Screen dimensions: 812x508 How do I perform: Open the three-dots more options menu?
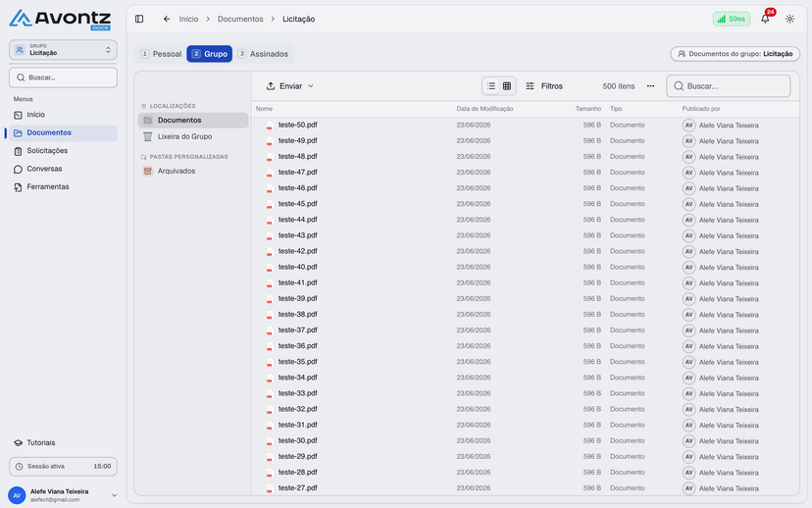coord(650,86)
